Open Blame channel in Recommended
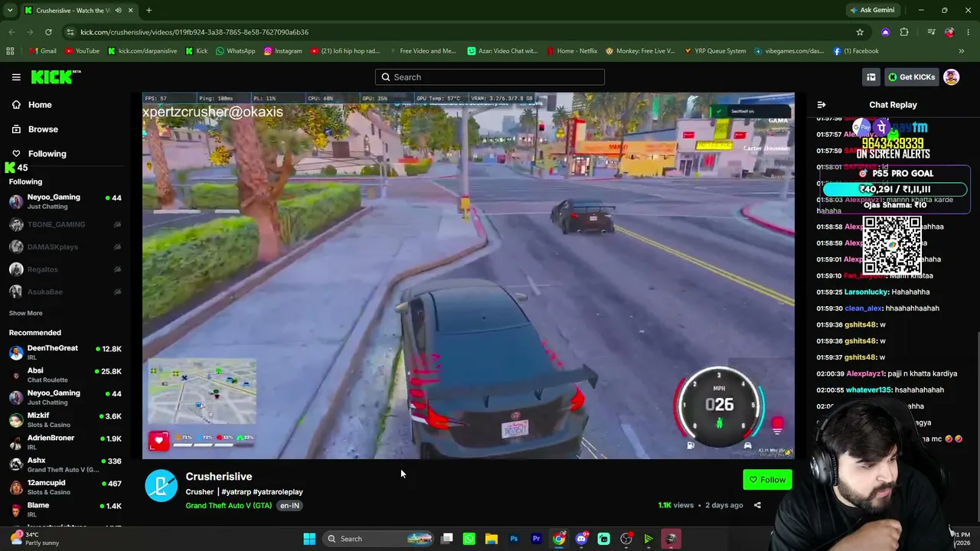 coord(65,510)
